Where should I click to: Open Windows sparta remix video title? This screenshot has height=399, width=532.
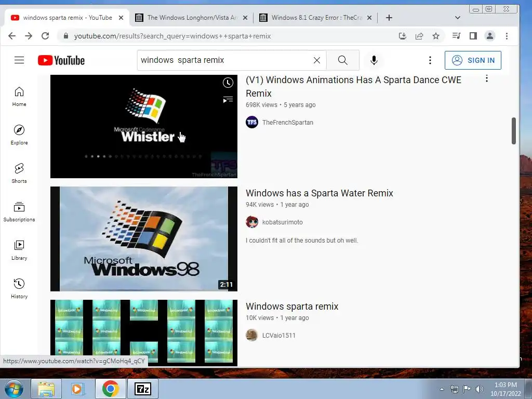[x=292, y=307]
